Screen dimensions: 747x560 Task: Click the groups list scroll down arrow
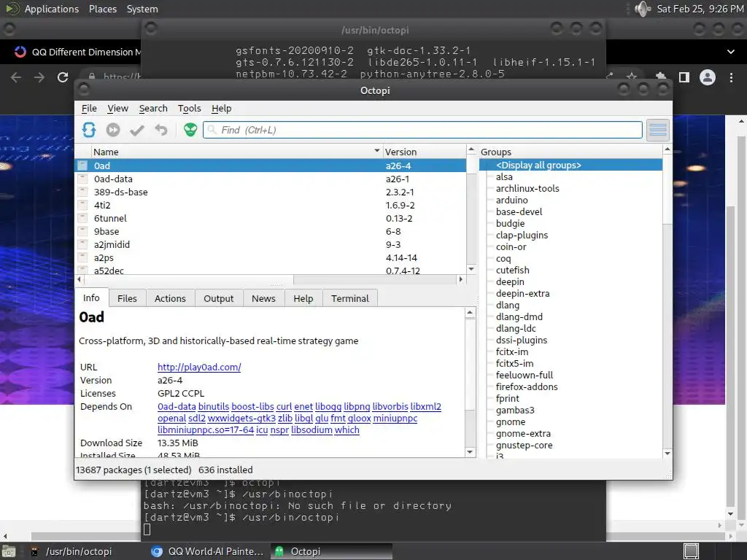tap(667, 454)
